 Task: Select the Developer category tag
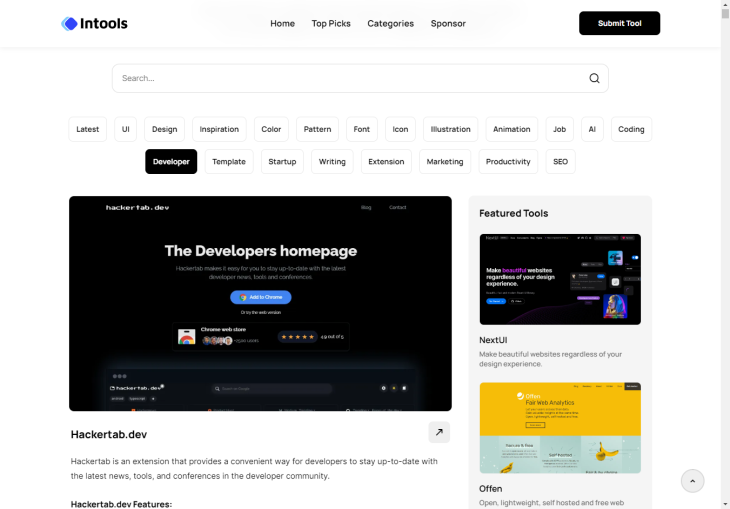(x=171, y=161)
